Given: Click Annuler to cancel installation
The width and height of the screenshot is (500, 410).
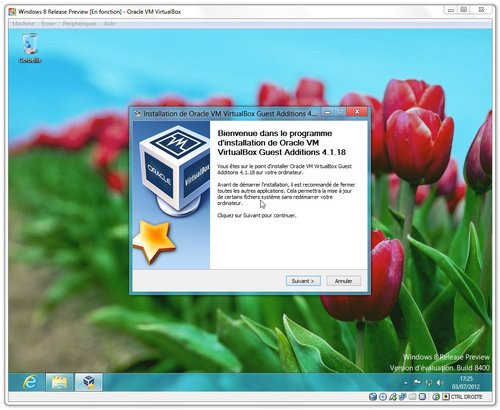Looking at the screenshot, I should 343,281.
